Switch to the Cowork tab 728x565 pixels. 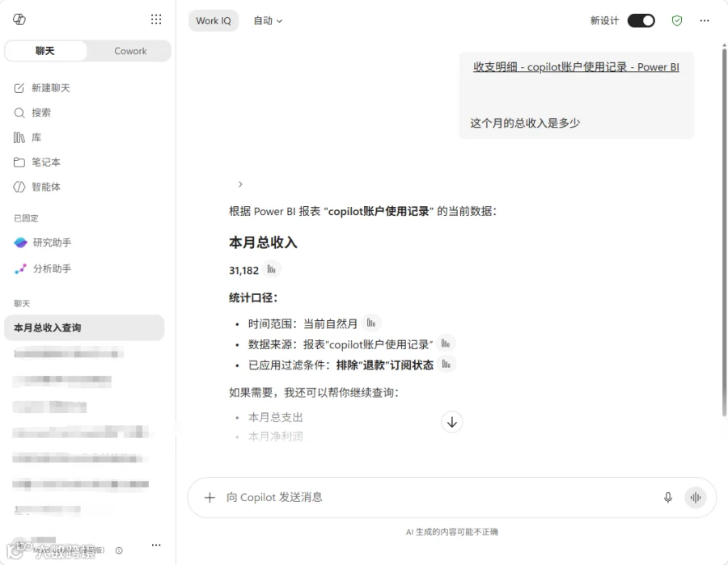click(130, 51)
